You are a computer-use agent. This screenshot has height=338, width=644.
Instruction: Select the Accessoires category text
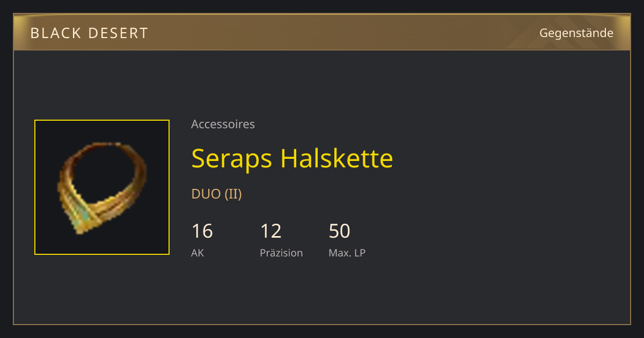223,124
